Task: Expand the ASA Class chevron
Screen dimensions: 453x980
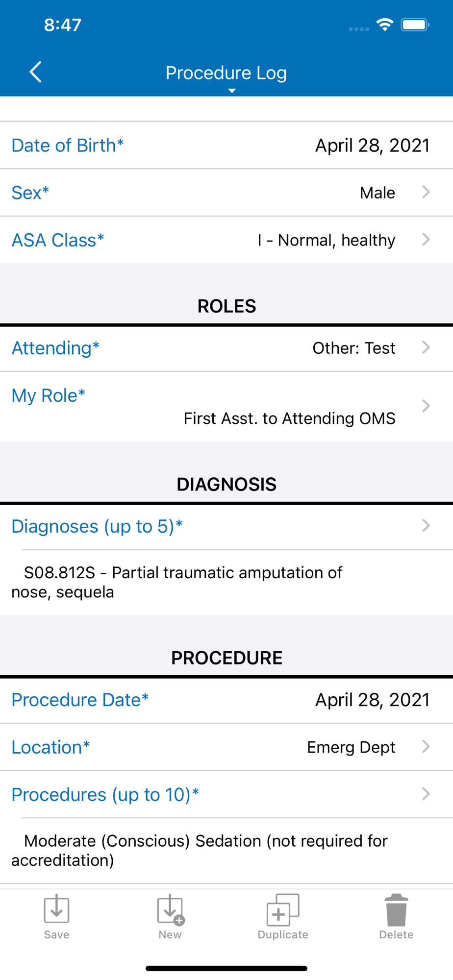Action: pos(426,240)
